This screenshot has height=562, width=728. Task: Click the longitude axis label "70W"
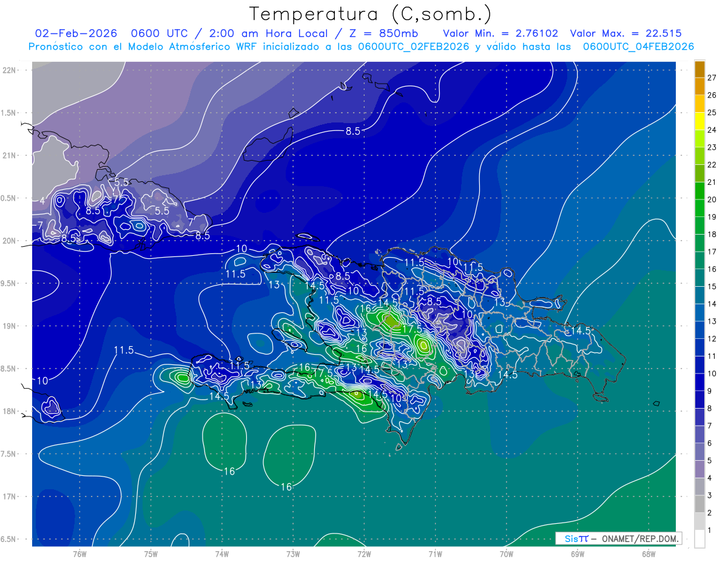[x=507, y=553]
